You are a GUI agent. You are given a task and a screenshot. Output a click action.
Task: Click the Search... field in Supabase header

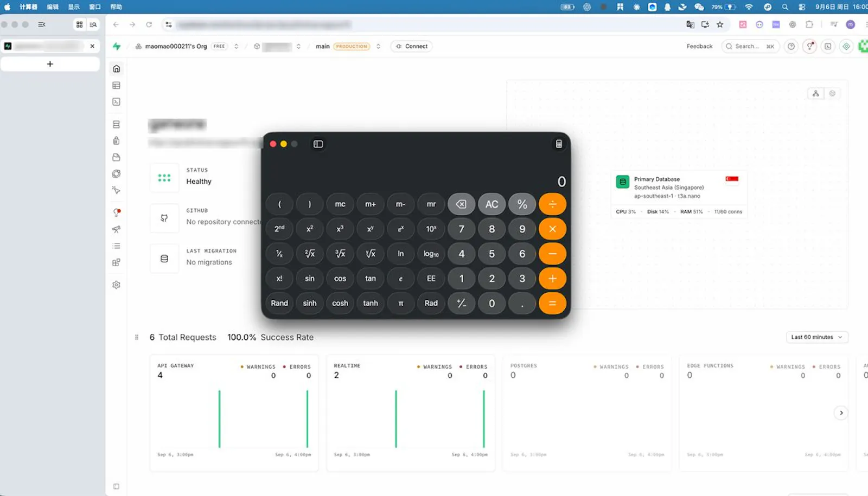(x=750, y=46)
